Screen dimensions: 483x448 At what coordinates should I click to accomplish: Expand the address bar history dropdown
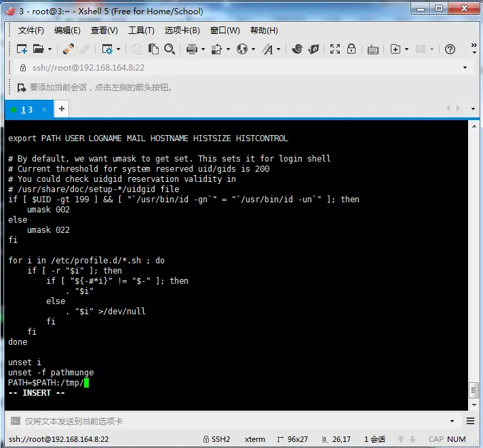465,67
